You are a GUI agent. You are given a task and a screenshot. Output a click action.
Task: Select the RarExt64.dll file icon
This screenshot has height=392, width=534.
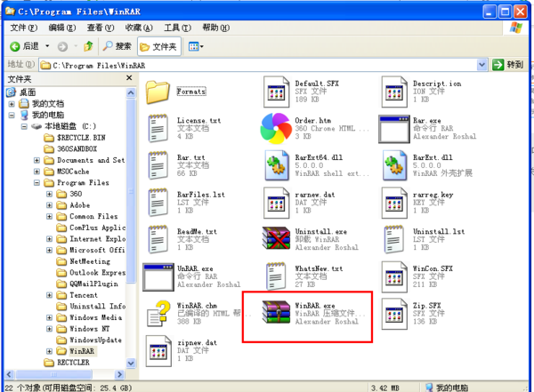pos(276,165)
